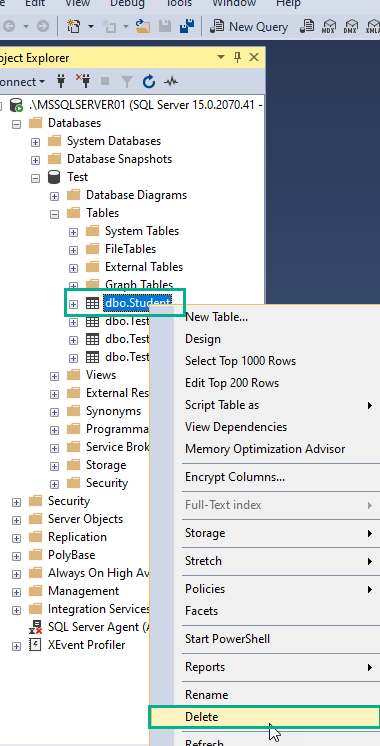Expand the Synonyms folder
The width and height of the screenshot is (380, 746).
click(x=55, y=412)
